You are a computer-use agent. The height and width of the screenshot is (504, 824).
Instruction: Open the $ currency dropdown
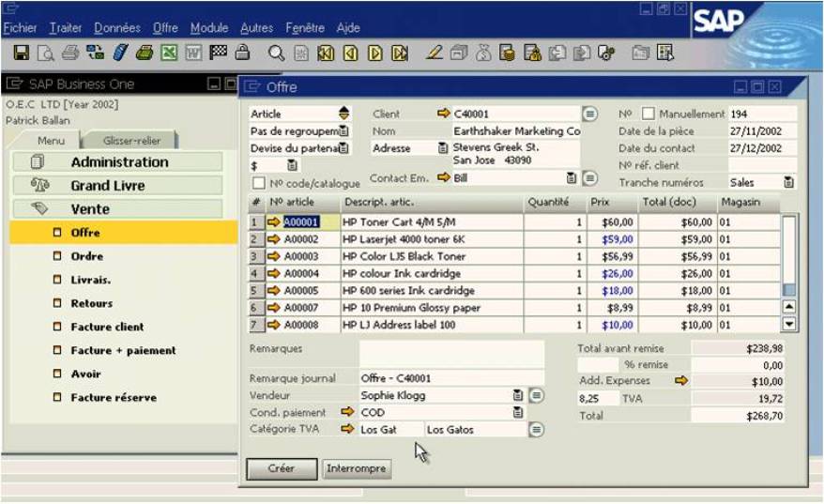coord(292,165)
